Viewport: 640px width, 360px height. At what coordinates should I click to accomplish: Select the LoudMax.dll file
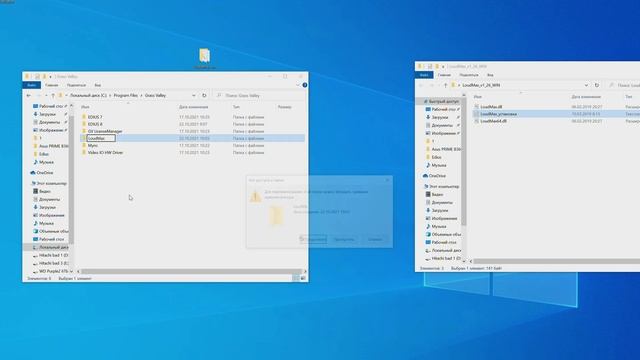491,107
